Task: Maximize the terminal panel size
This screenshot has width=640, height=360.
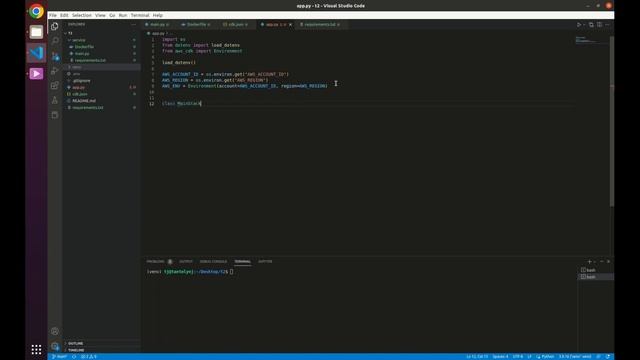Action: pyautogui.click(x=601, y=262)
